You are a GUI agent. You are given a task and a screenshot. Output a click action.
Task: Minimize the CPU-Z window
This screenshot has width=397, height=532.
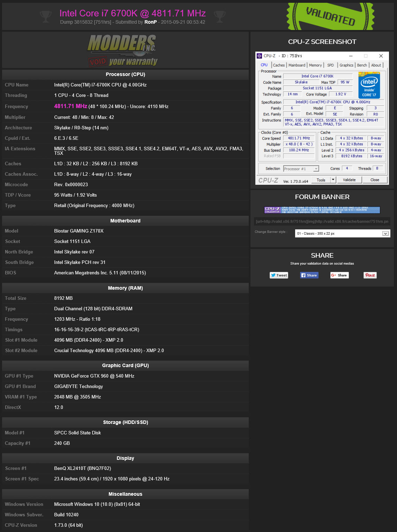(351, 56)
